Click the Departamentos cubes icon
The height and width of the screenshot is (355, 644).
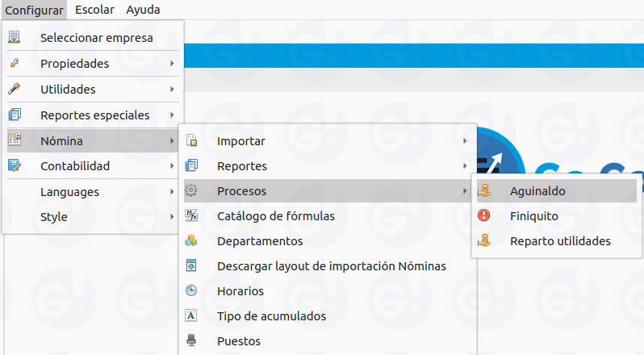click(191, 241)
